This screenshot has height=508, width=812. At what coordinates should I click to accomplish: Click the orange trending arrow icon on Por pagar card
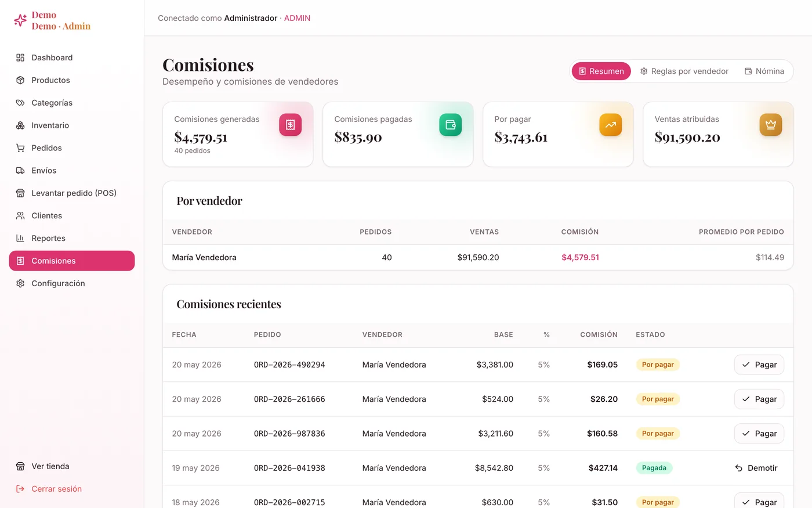610,125
